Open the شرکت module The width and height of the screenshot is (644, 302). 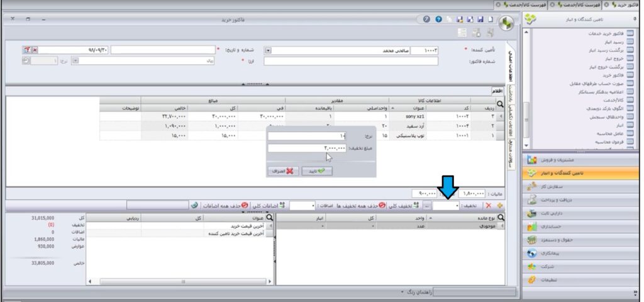click(580, 267)
